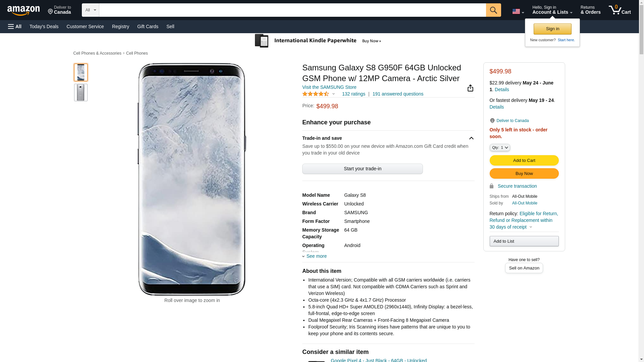Click the Add to Cart button
The image size is (644, 362).
[x=524, y=160]
